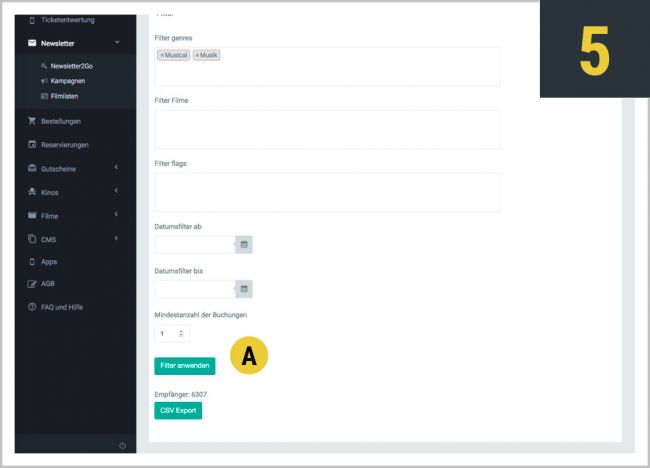Click the Newsletter envelope icon

[x=32, y=43]
